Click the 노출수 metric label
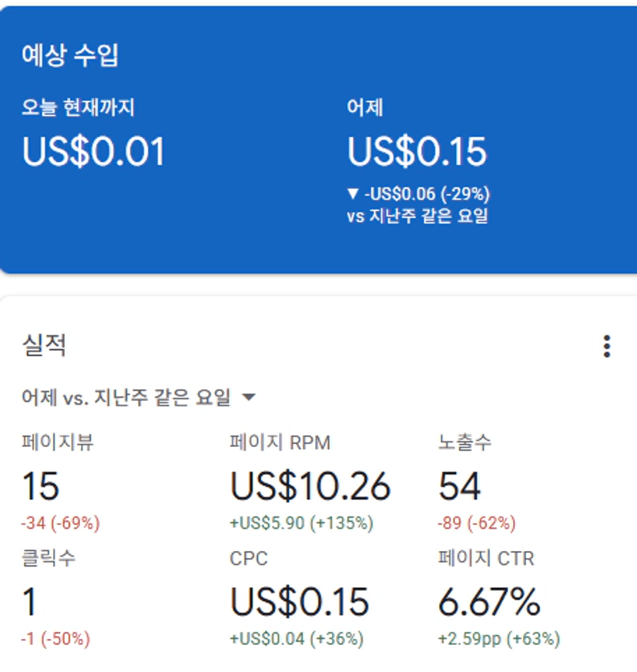 point(464,442)
